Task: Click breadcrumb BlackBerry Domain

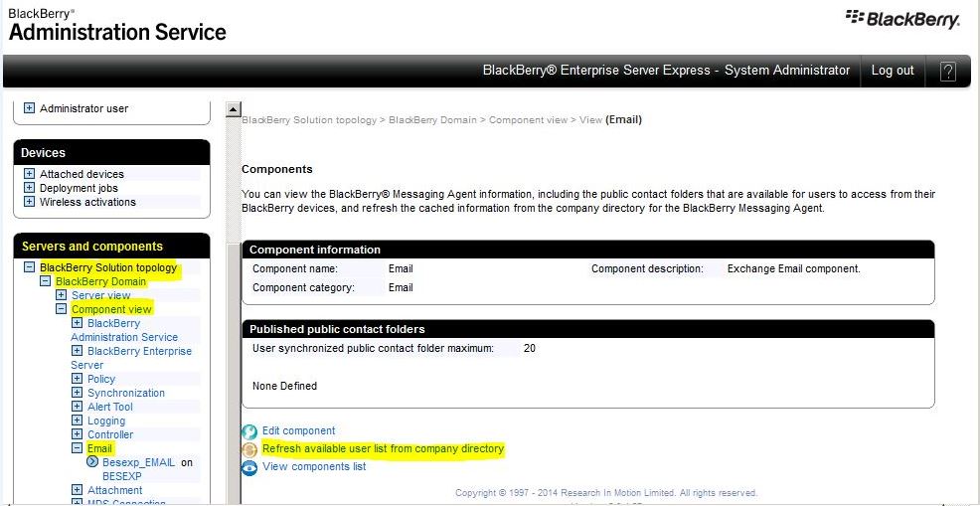Action: (x=432, y=119)
